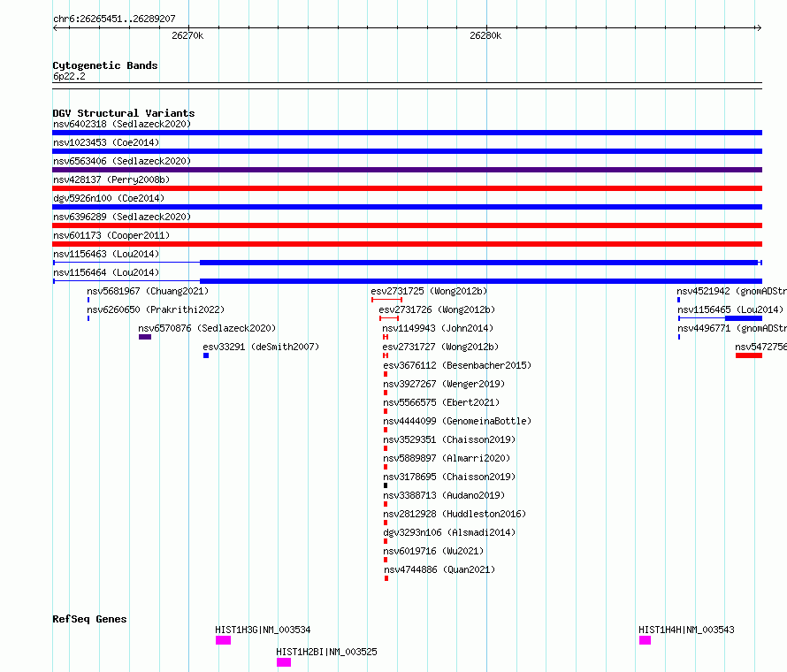
Task: Open the nsv6019716 (Wu2021) label
Action: coord(433,551)
